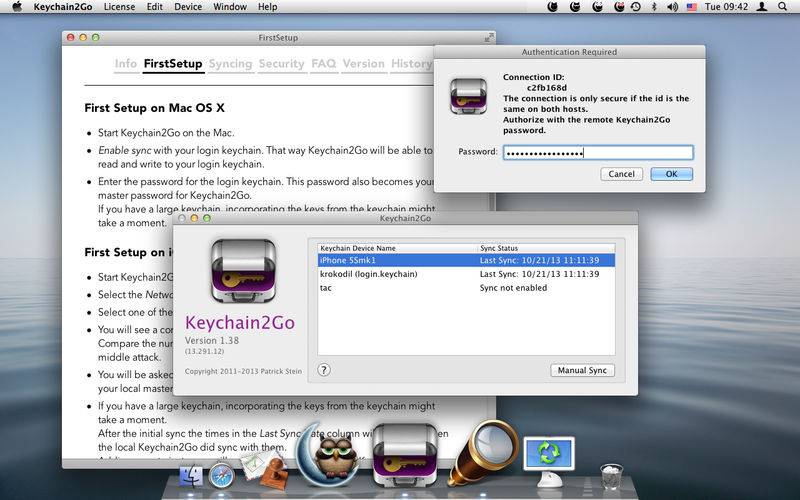800x500 pixels.
Task: Launch Safari from the Dock
Action: tap(222, 476)
